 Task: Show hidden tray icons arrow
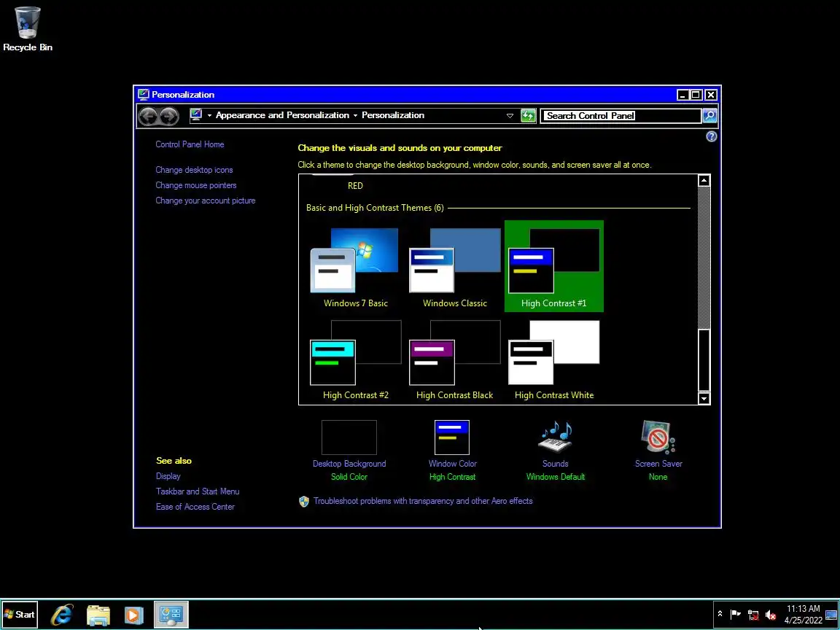pos(720,614)
